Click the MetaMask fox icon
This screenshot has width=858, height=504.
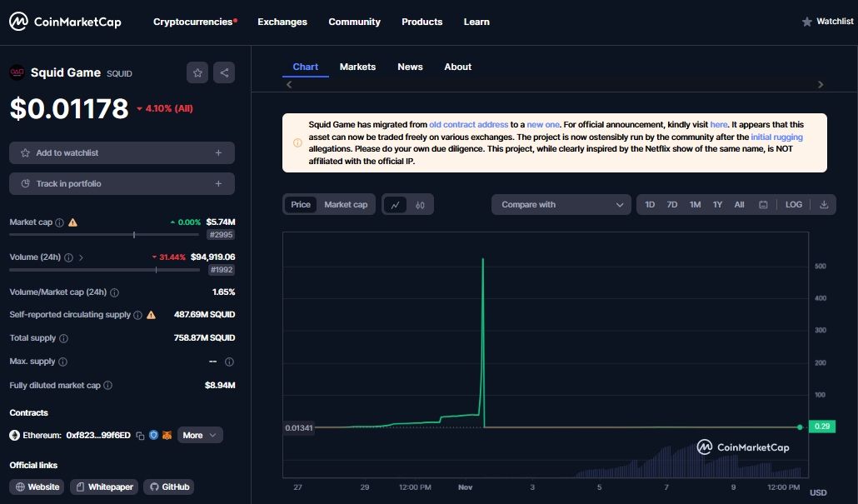click(167, 436)
